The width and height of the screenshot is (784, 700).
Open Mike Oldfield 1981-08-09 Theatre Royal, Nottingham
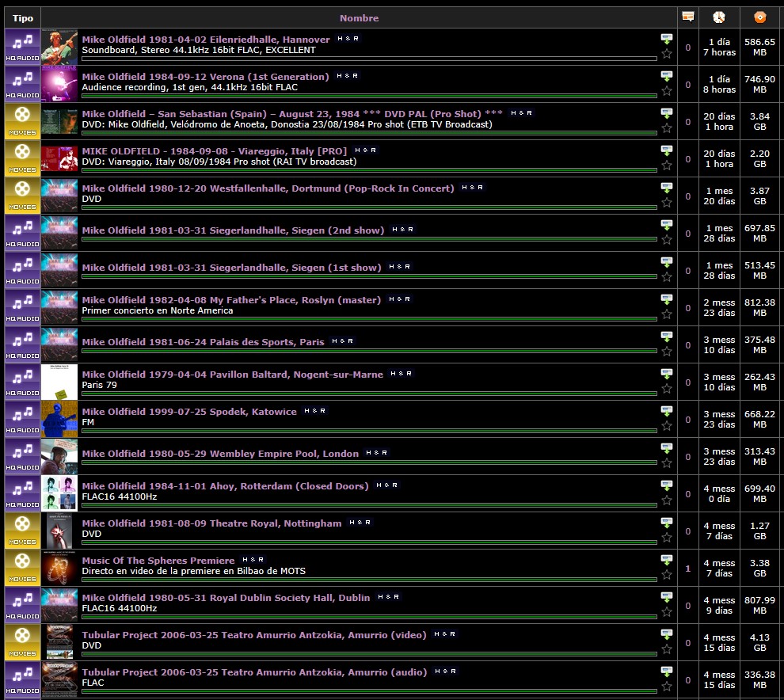point(211,523)
